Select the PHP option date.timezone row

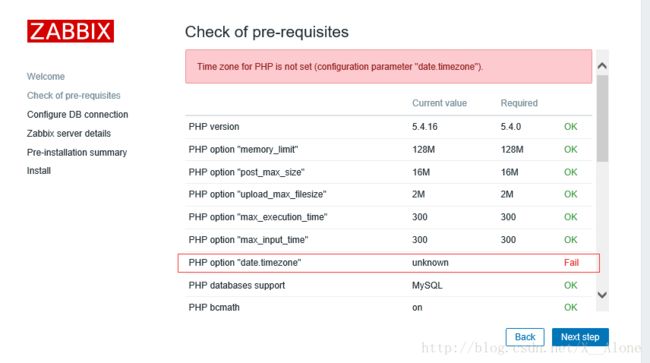[388, 263]
